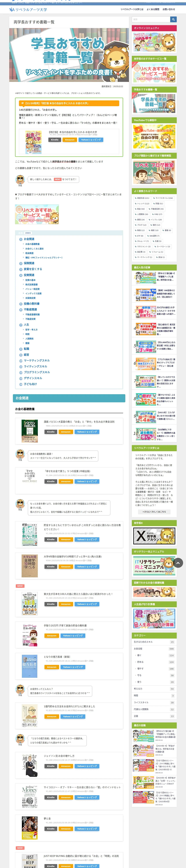
Task: Open the 稼ぐ subcategory
Action: coord(139,655)
